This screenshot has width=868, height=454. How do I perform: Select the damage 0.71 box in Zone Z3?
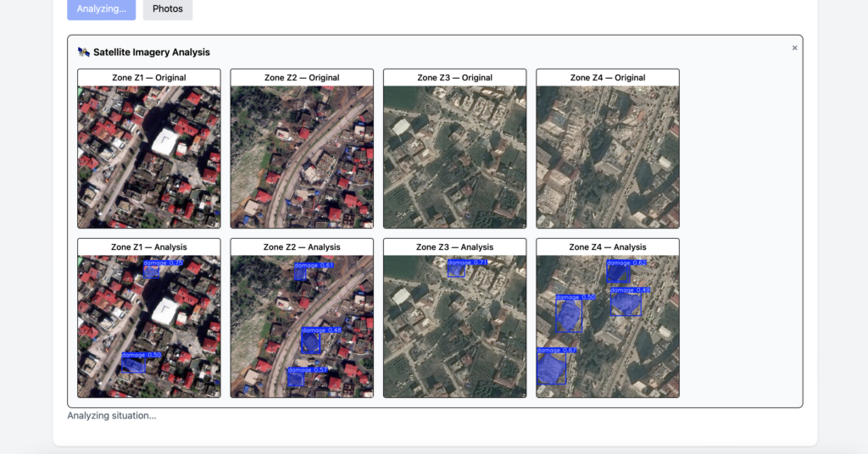(x=456, y=271)
